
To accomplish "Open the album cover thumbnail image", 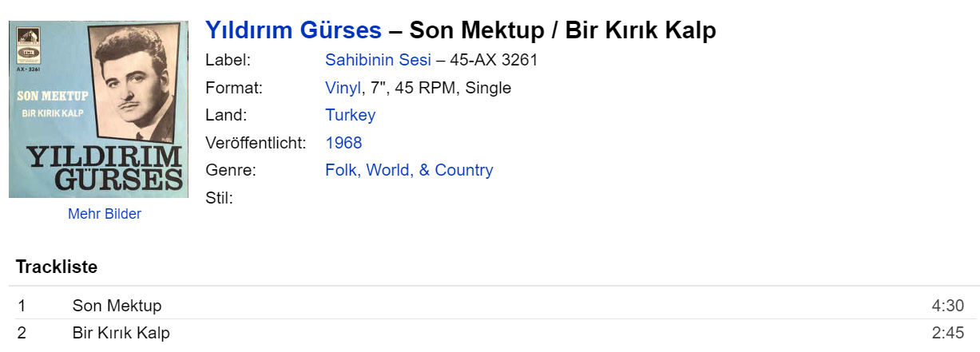I will coord(98,109).
